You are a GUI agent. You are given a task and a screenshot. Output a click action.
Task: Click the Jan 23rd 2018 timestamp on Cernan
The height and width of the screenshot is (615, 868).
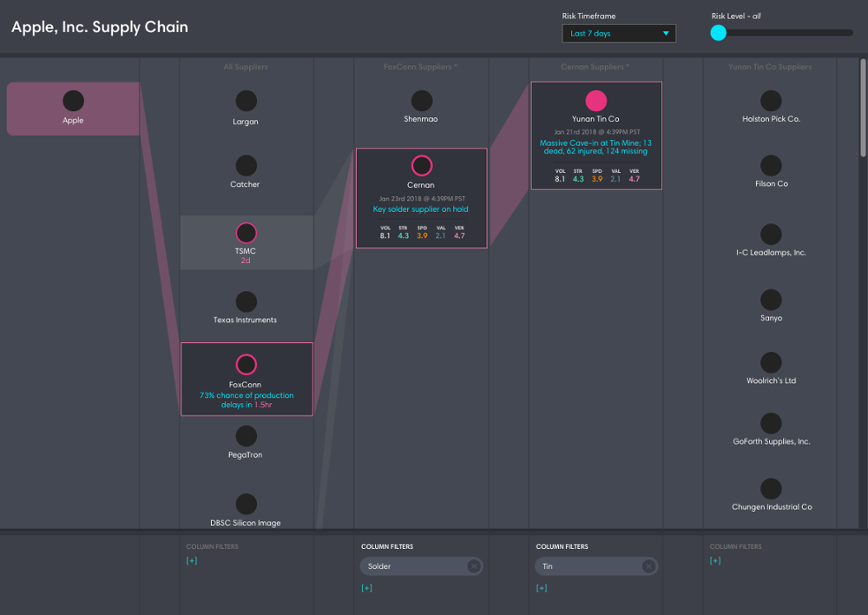pyautogui.click(x=422, y=198)
